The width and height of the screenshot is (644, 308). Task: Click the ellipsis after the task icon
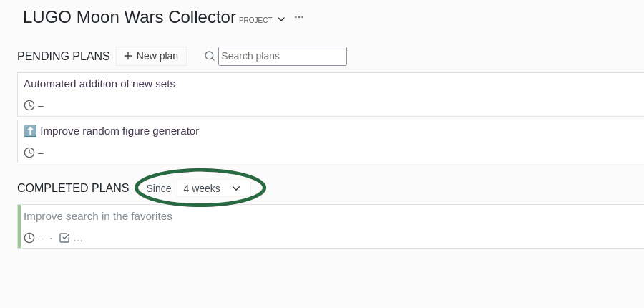pyautogui.click(x=78, y=239)
